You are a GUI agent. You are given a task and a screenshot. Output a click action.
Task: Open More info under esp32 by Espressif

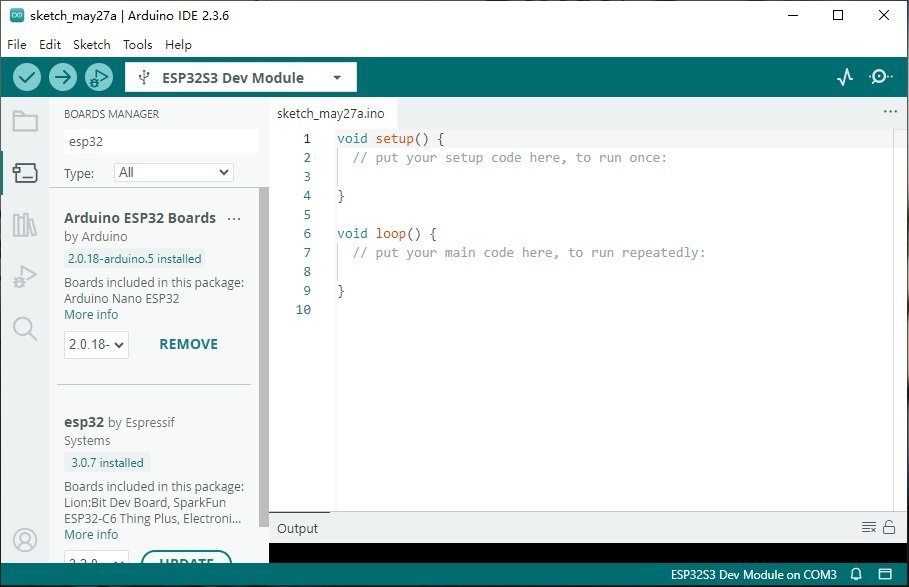91,534
